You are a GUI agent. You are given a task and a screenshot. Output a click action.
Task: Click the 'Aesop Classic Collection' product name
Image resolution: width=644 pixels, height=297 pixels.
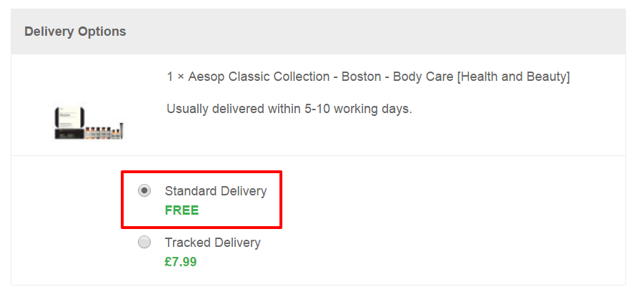pos(259,77)
